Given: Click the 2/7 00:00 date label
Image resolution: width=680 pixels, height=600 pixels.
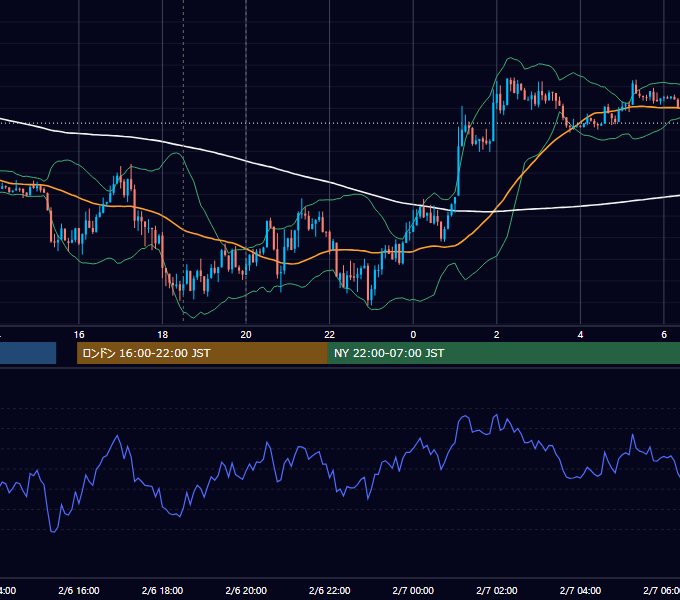Looking at the screenshot, I should click(413, 590).
